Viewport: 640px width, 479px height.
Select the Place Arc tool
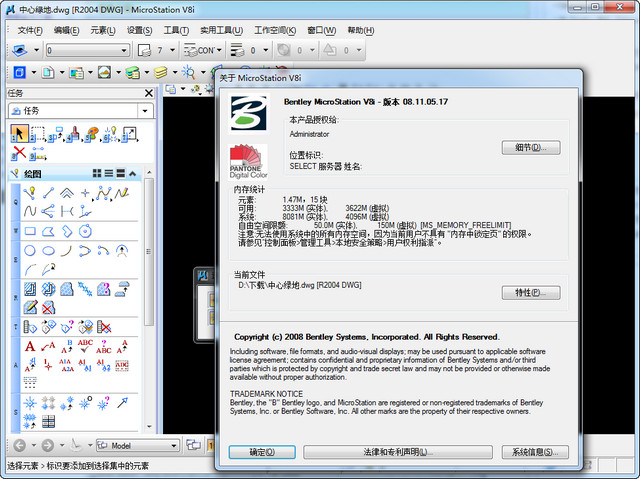(x=67, y=250)
